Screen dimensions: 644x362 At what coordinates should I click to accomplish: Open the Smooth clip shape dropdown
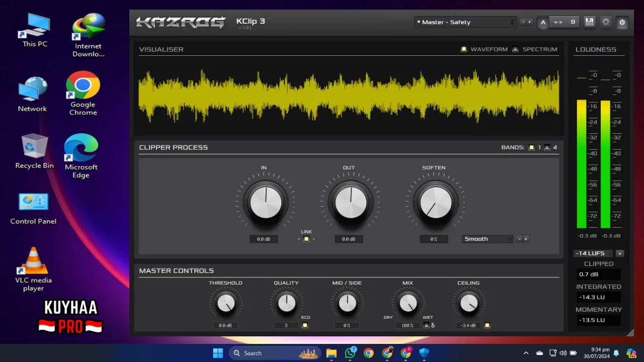[488, 239]
